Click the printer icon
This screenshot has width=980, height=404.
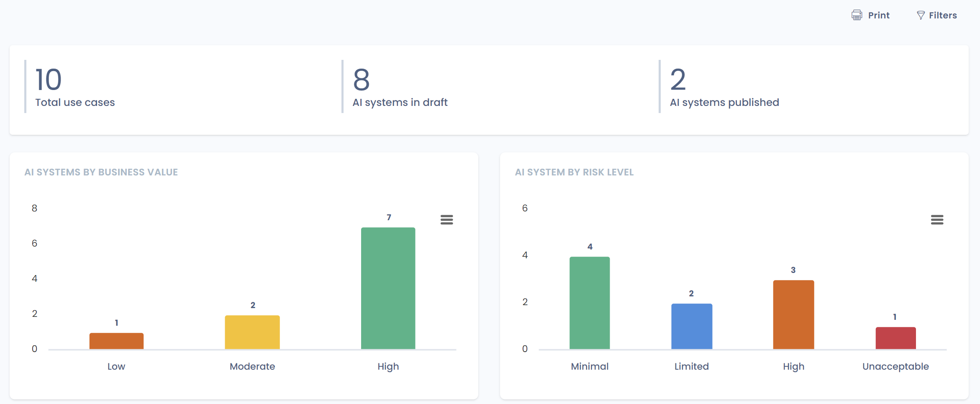[x=857, y=15]
